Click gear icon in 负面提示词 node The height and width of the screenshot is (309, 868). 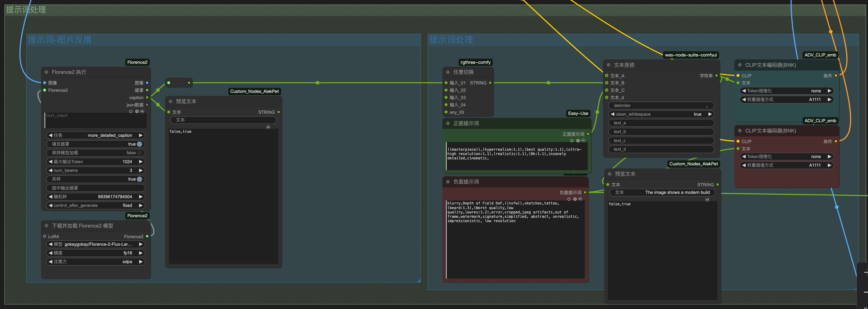coord(575,199)
